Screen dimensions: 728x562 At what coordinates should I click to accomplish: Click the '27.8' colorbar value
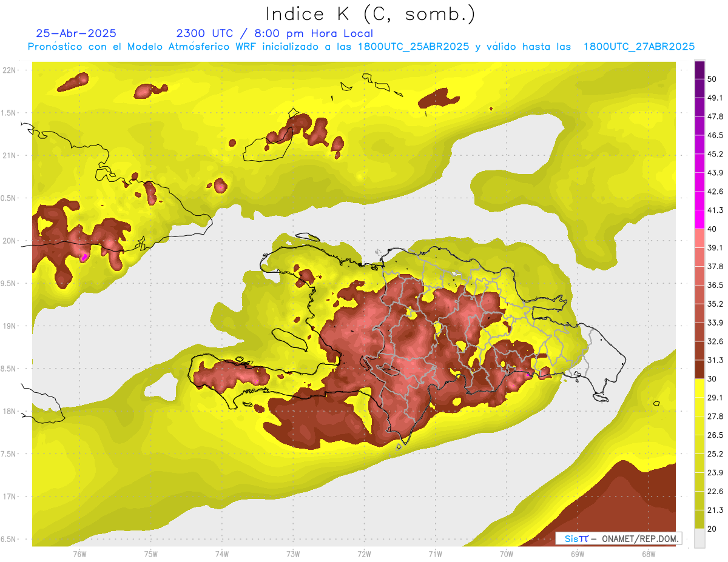click(x=715, y=416)
